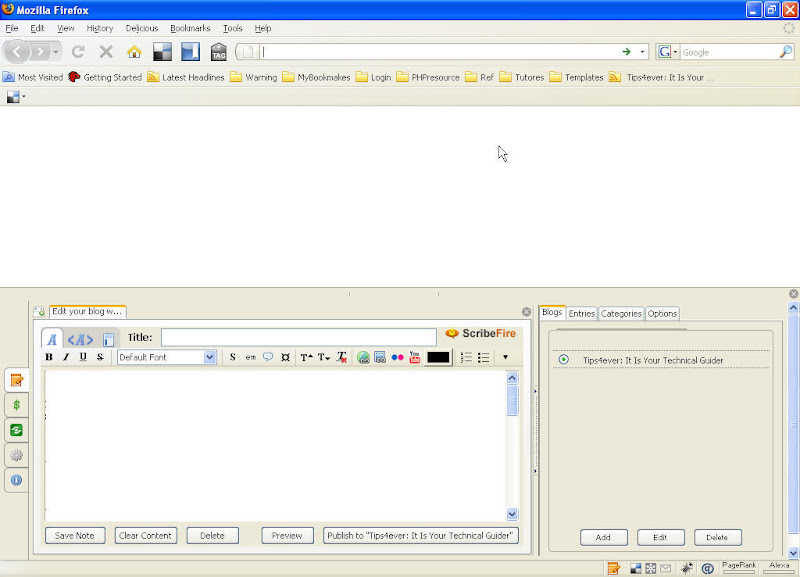Click the blog post Title field
The height and width of the screenshot is (577, 800).
pos(298,337)
